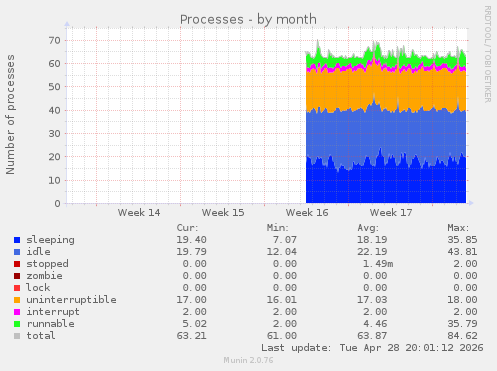The width and height of the screenshot is (497, 371).
Task: Click idle minimum value 12.04
Action: pos(282,252)
